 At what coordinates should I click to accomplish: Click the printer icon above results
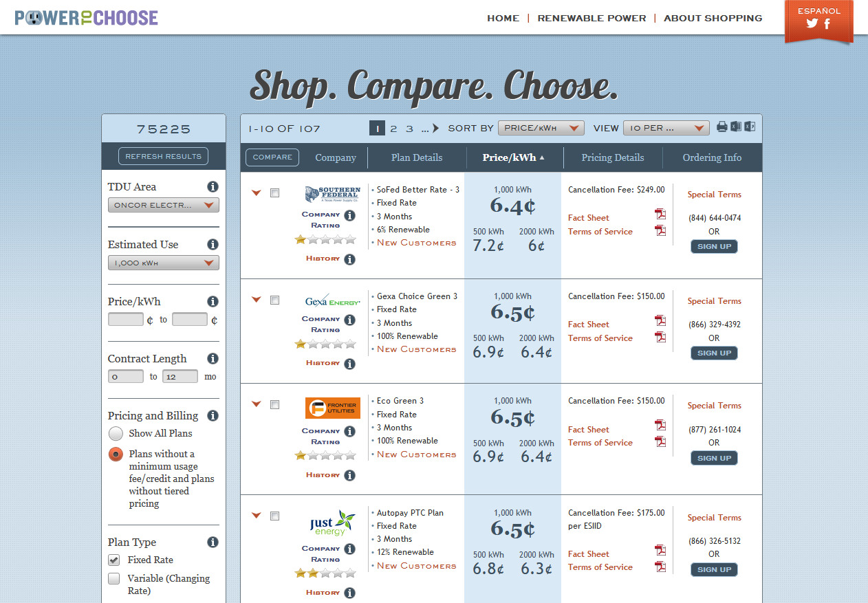(722, 127)
